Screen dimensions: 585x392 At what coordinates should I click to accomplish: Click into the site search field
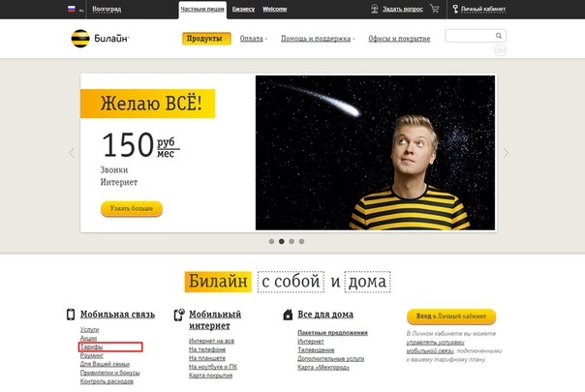click(470, 36)
